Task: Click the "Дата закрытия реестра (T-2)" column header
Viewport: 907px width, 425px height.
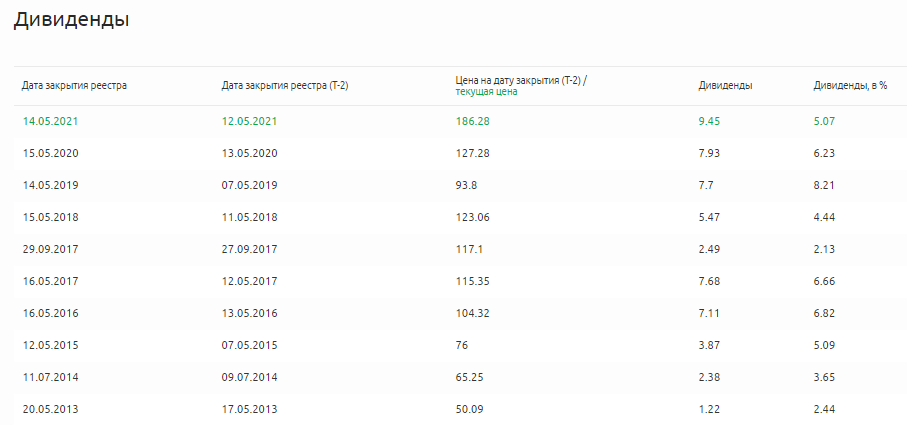Action: (284, 86)
